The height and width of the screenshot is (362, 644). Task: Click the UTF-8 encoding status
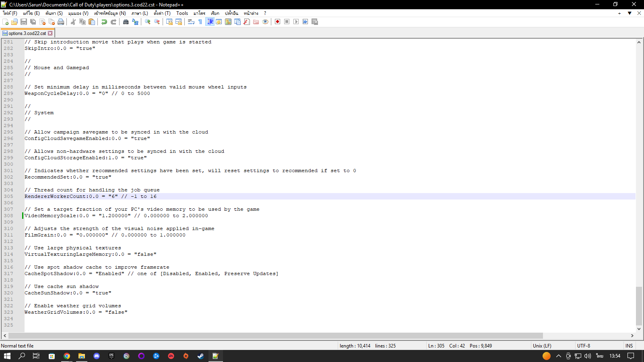click(584, 346)
